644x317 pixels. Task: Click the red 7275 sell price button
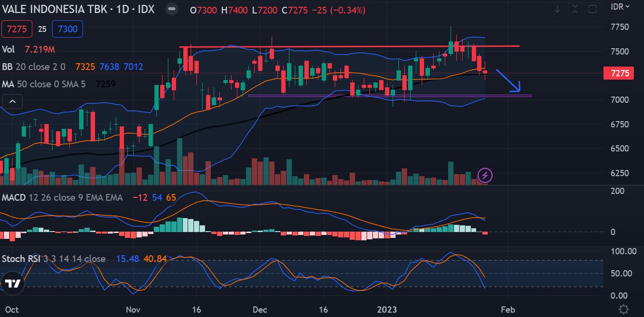tap(17, 29)
